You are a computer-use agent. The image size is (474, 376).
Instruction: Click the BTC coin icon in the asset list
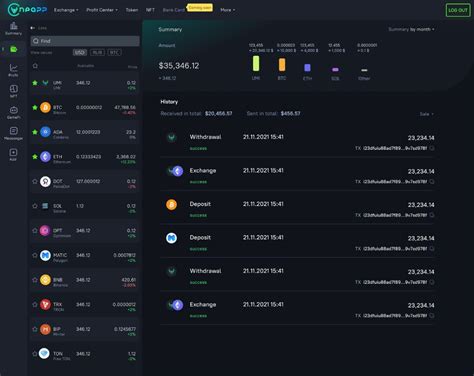click(x=45, y=107)
